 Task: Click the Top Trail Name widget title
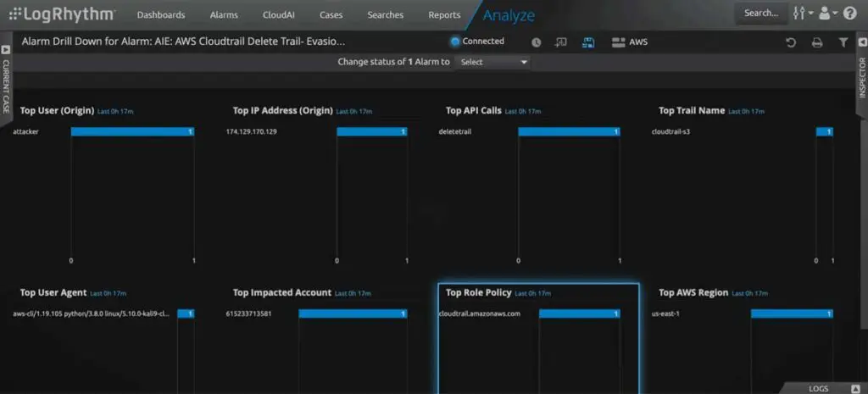(692, 110)
